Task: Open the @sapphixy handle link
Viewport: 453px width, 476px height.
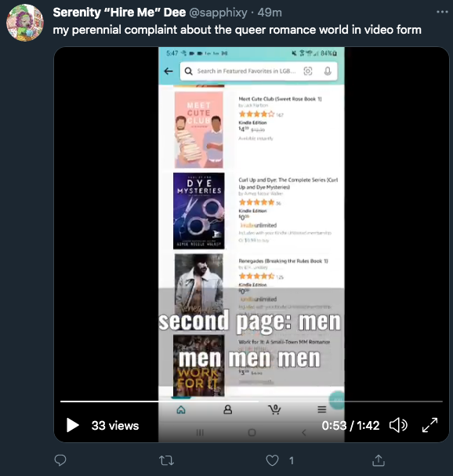Action: click(x=218, y=13)
